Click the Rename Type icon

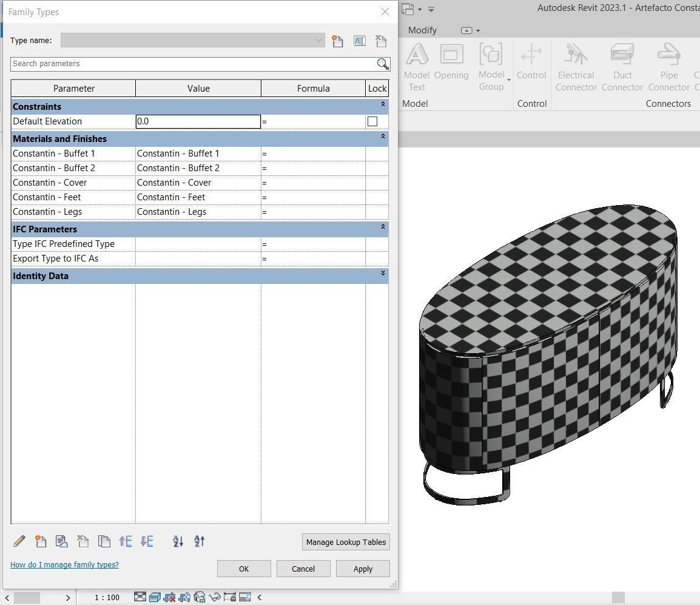click(x=359, y=41)
